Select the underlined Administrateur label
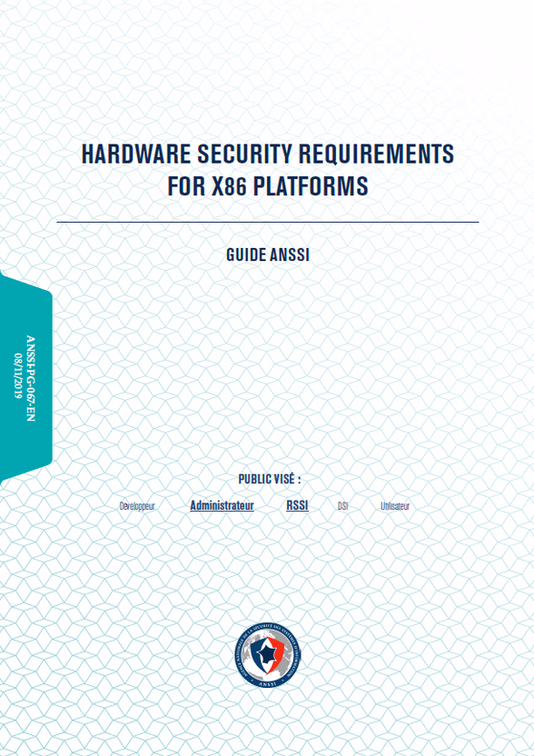The width and height of the screenshot is (534, 756). click(222, 505)
